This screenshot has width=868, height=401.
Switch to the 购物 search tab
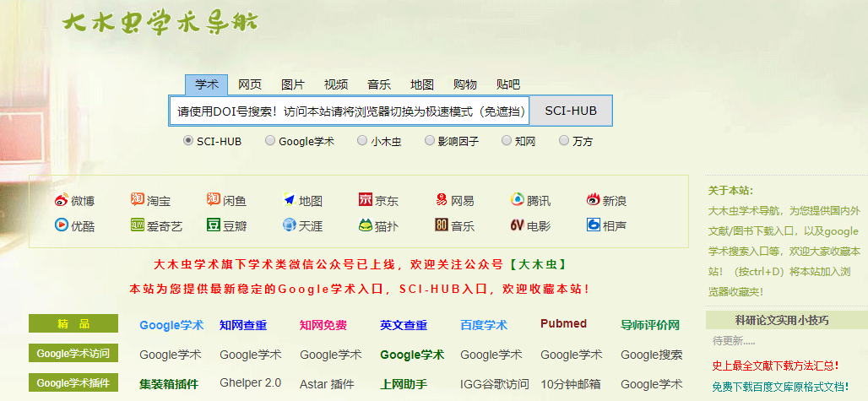(x=465, y=84)
